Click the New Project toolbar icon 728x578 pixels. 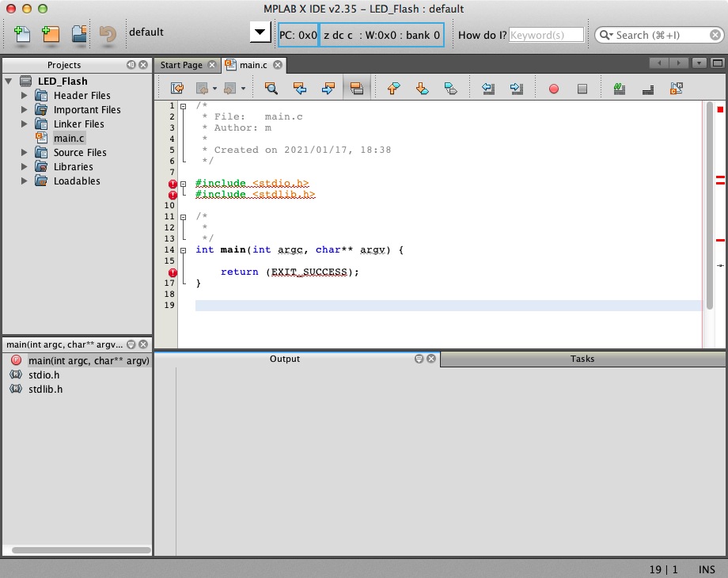pyautogui.click(x=51, y=34)
